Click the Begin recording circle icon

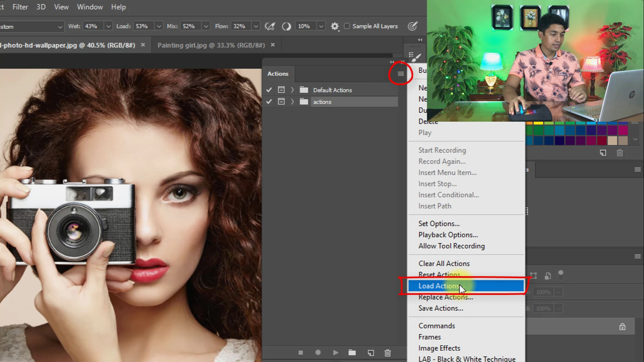(318, 353)
